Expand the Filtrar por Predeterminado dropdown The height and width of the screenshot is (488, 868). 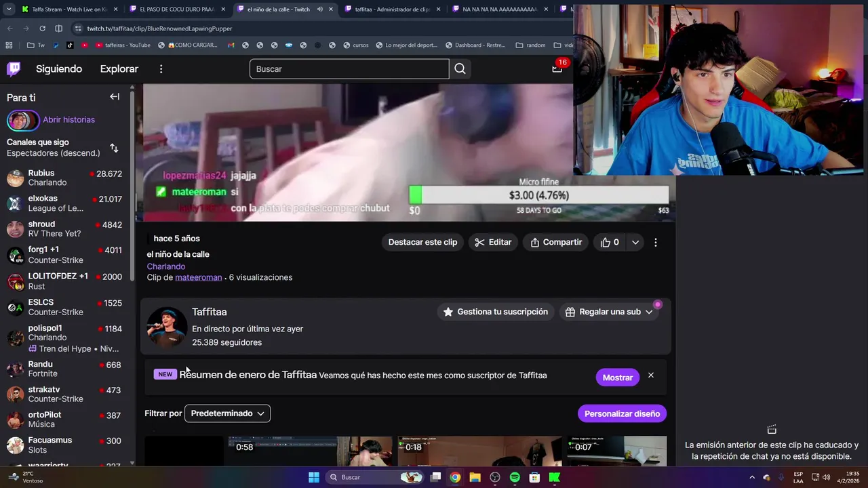[227, 413]
